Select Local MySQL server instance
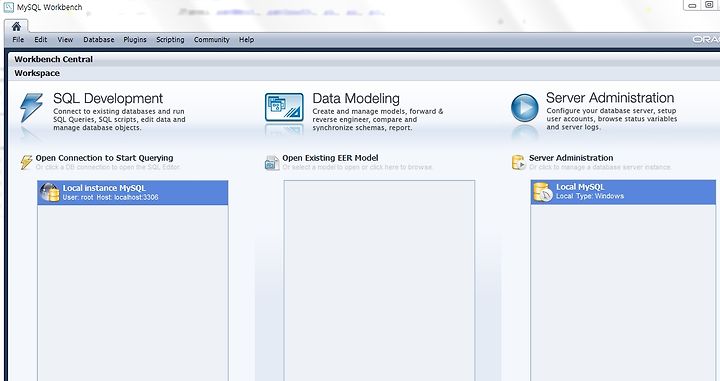 tap(623, 192)
